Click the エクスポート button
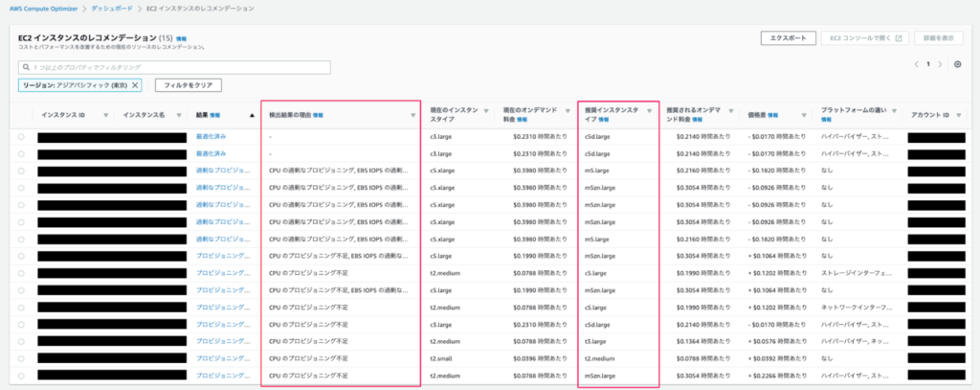The image size is (980, 390). [789, 38]
